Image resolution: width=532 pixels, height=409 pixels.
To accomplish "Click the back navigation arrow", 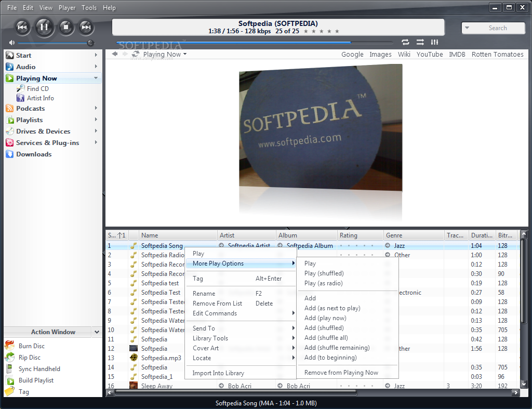I will point(115,54).
